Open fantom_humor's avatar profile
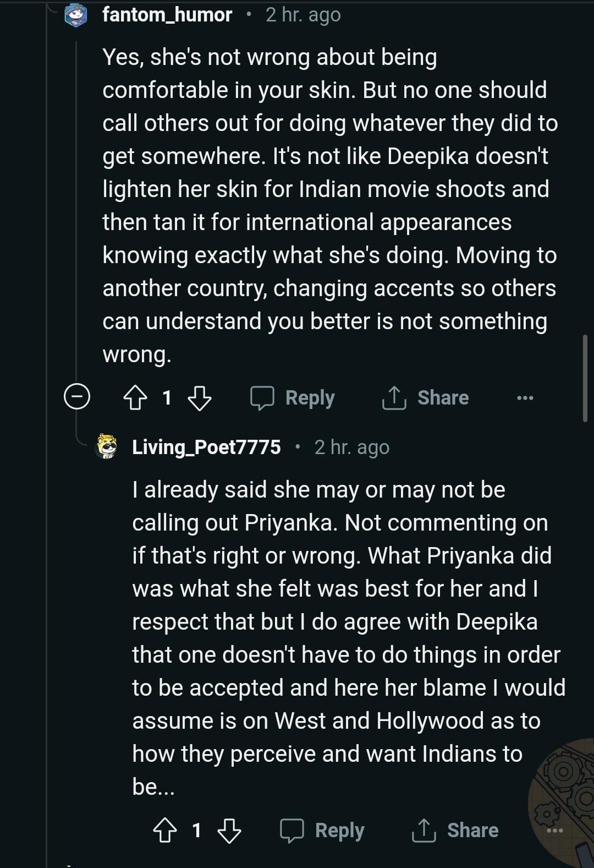This screenshot has height=868, width=594. 76,15
